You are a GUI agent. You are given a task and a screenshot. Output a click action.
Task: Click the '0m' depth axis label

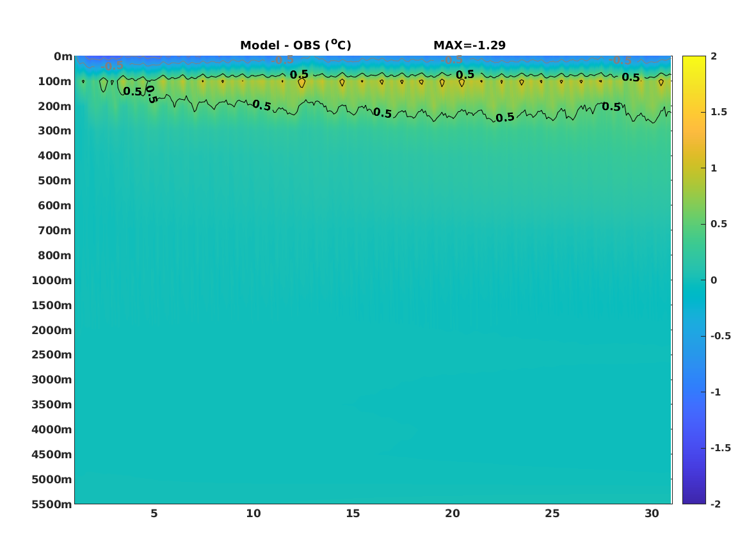point(63,57)
